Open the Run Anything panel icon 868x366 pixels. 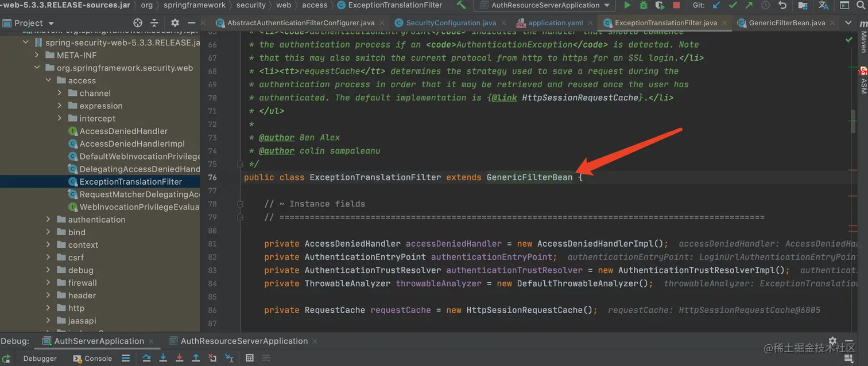click(x=844, y=5)
